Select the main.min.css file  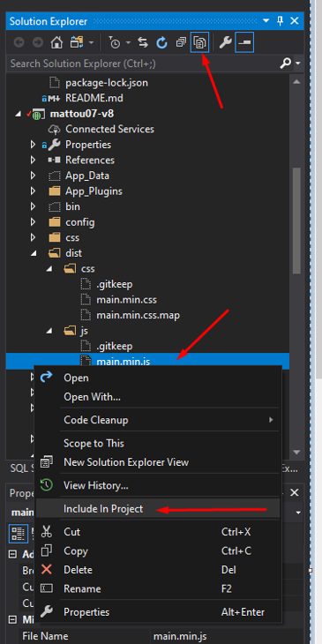[126, 300]
